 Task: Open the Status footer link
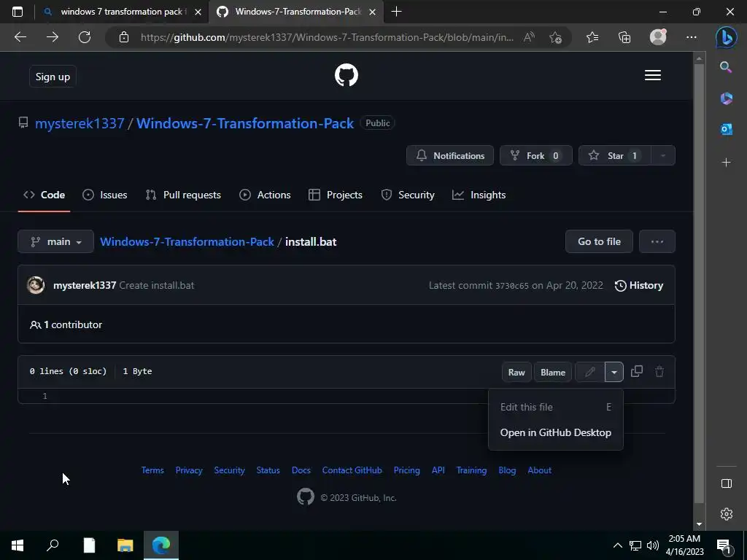tap(268, 470)
